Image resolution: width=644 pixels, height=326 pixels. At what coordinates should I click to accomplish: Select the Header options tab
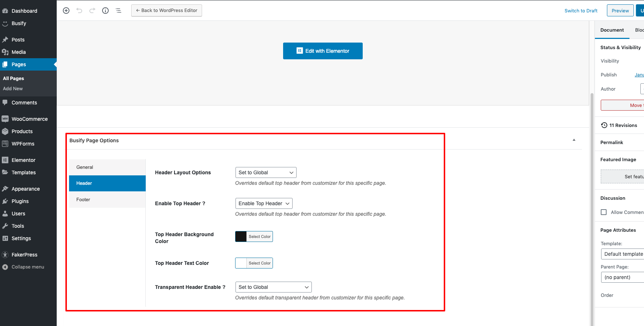click(107, 183)
